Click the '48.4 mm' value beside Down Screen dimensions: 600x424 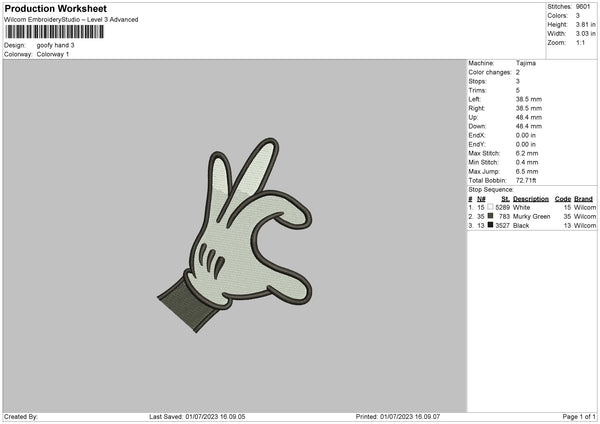[x=529, y=126]
